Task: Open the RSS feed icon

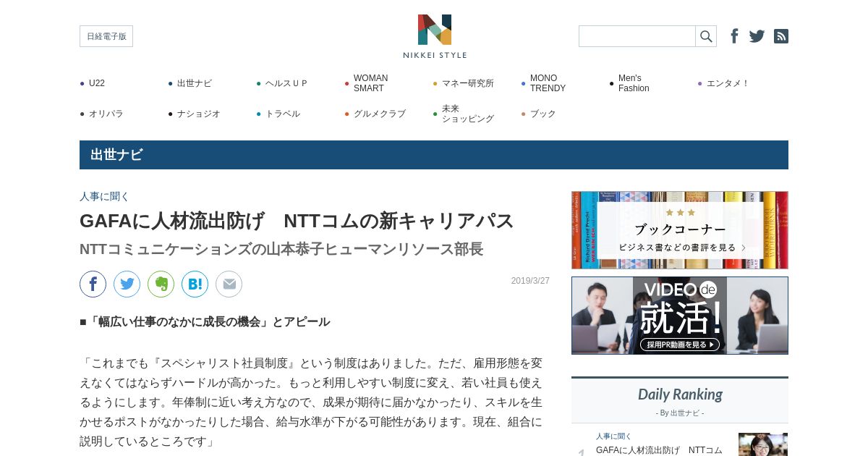Action: pos(781,36)
